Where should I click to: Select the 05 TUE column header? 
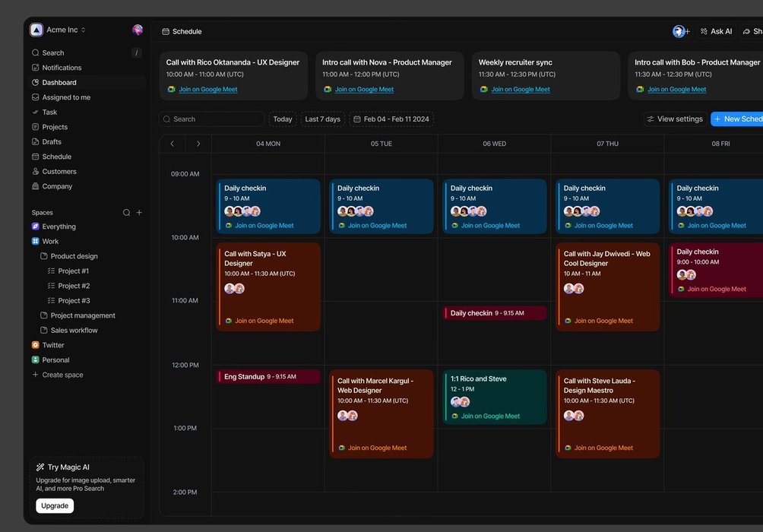click(x=381, y=144)
